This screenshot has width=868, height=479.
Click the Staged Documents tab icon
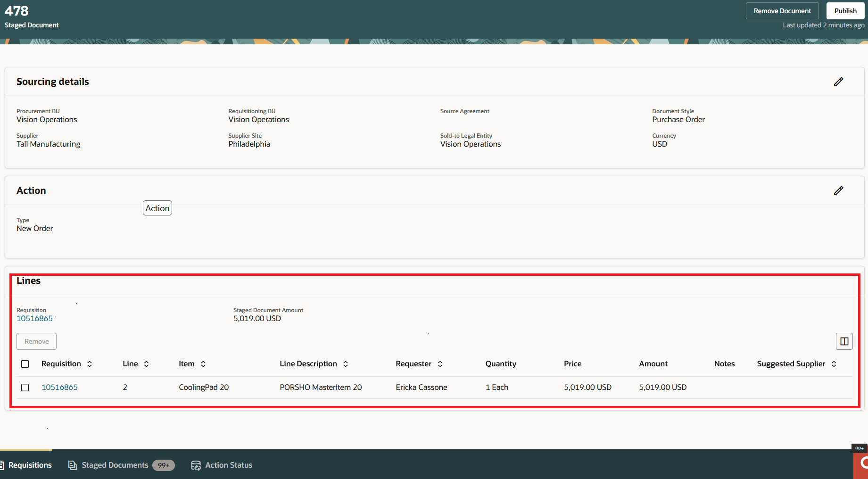coord(73,465)
